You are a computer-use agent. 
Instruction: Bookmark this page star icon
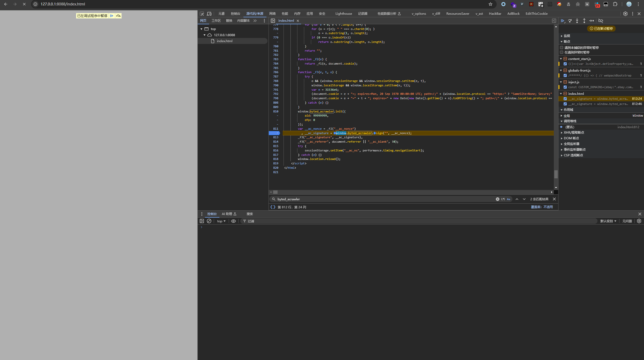[490, 4]
